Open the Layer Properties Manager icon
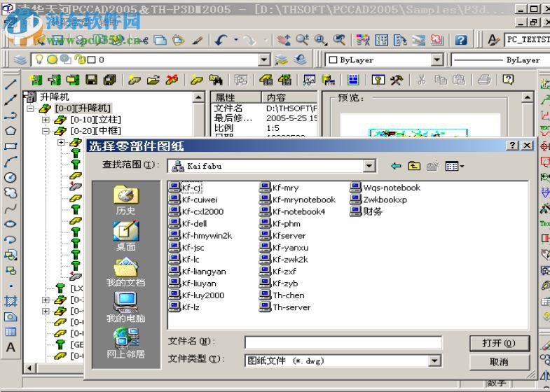The height and width of the screenshot is (392, 550). [20, 60]
